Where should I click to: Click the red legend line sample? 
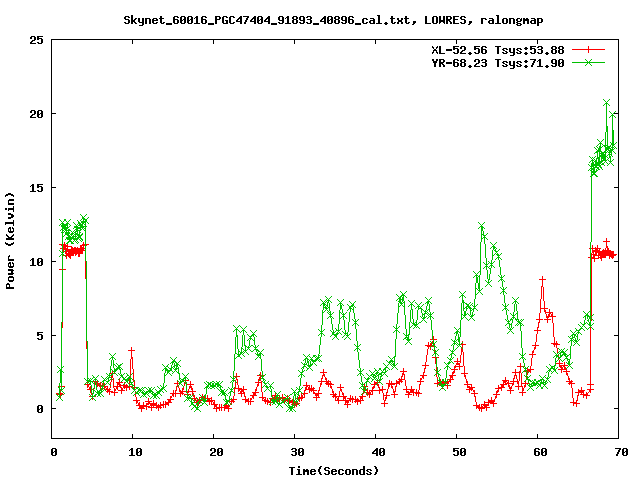(588, 50)
